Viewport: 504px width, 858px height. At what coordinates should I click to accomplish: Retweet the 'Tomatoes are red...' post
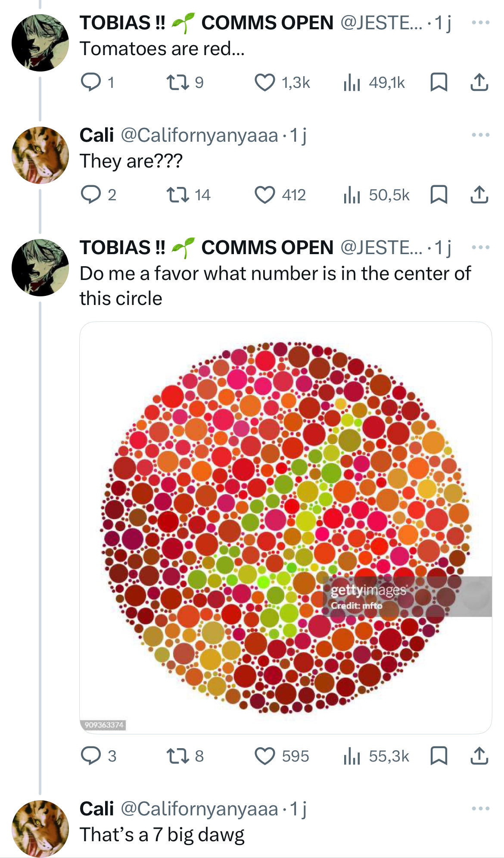[178, 82]
